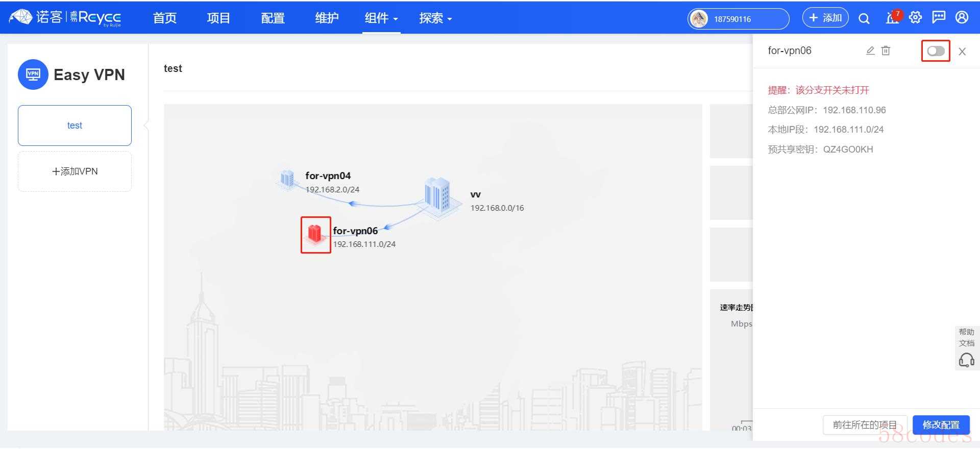The width and height of the screenshot is (980, 449).
Task: Edit for-vpn06 name with pencil icon
Action: pos(870,51)
